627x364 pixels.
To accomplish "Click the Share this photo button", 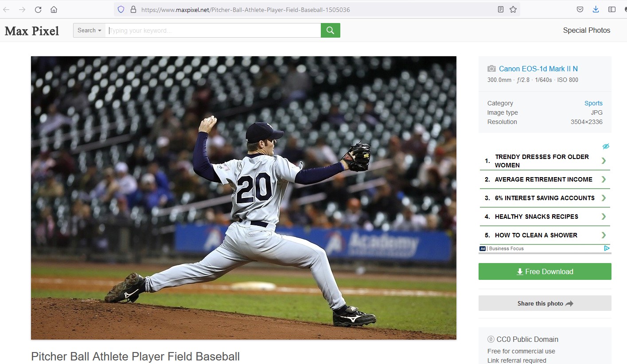I will (545, 303).
